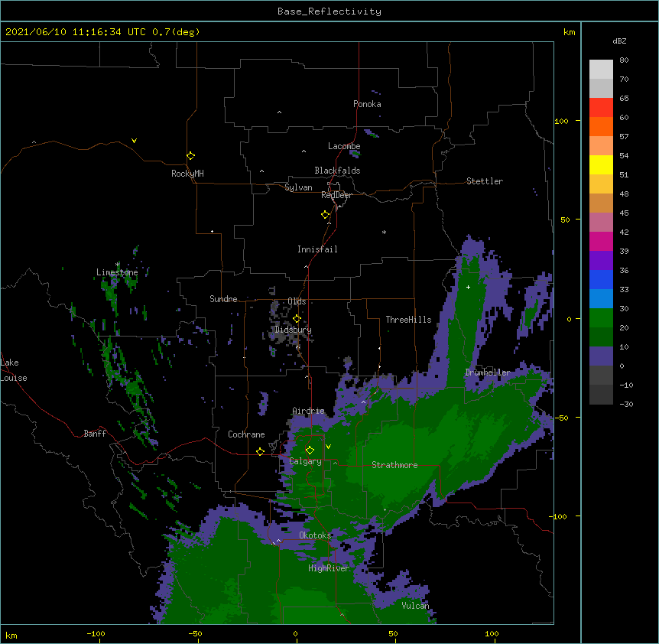Select the RedDeer city label
Viewport: 659px width, 644px height.
[336, 195]
